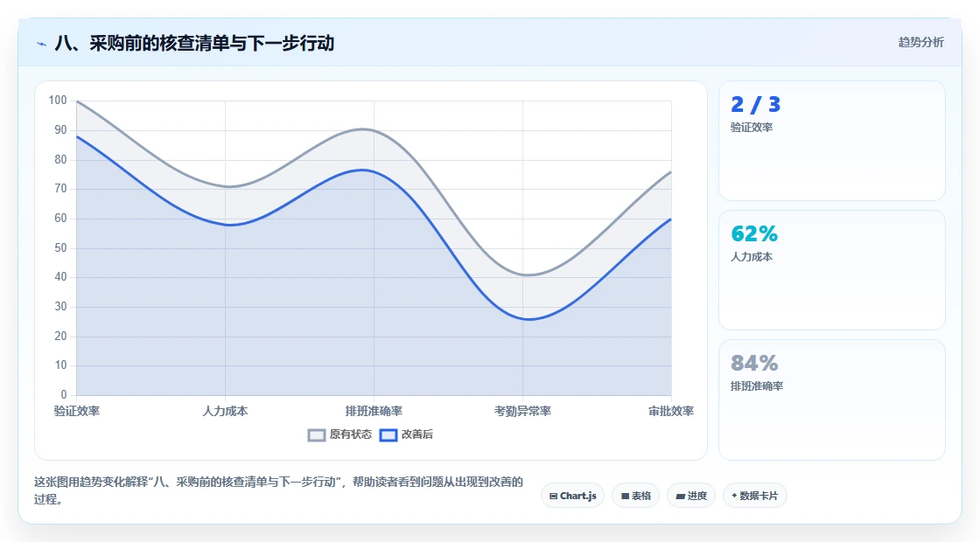Click the blue 改善后 legend color box

pyautogui.click(x=388, y=435)
